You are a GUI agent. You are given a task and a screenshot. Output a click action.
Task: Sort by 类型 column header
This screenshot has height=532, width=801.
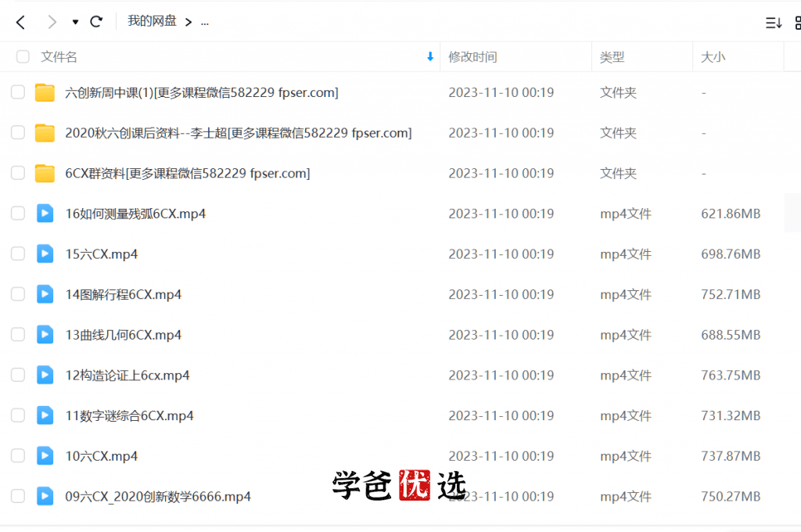[612, 57]
